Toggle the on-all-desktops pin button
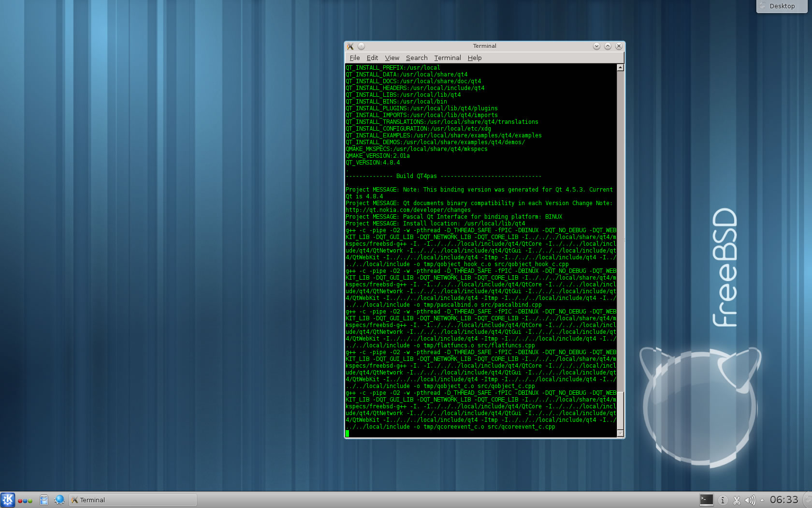Image resolution: width=812 pixels, height=508 pixels. coord(361,46)
